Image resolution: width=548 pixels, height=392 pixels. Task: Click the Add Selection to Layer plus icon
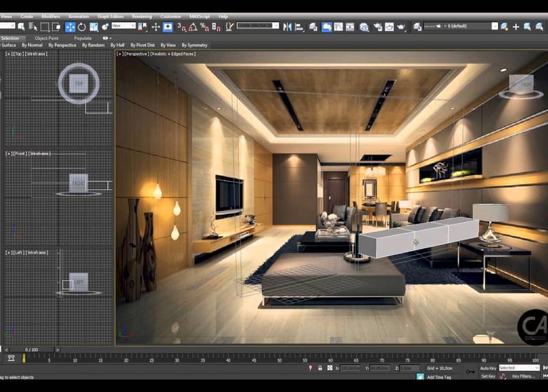tap(516, 27)
